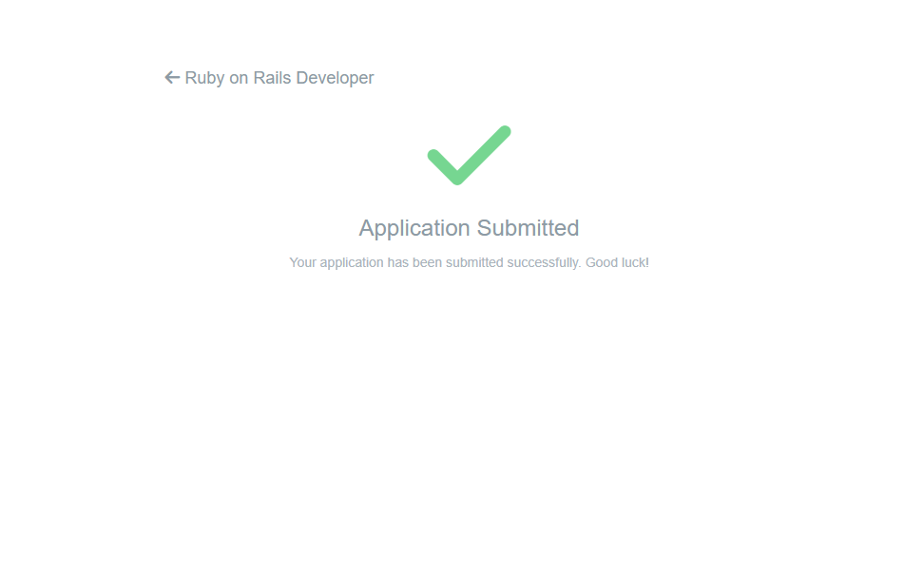Click the long stroke of the checkmark
Screen dimensions: 924x574
tap(485, 152)
